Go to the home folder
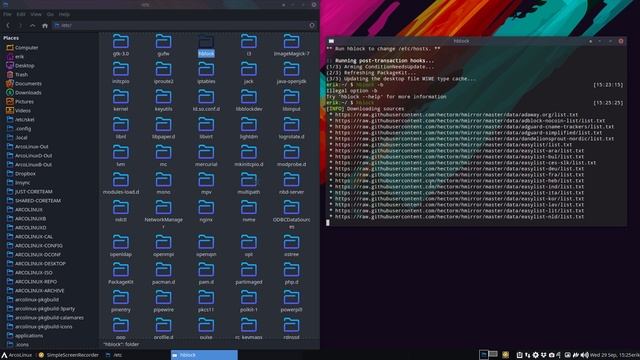 click(x=45, y=25)
